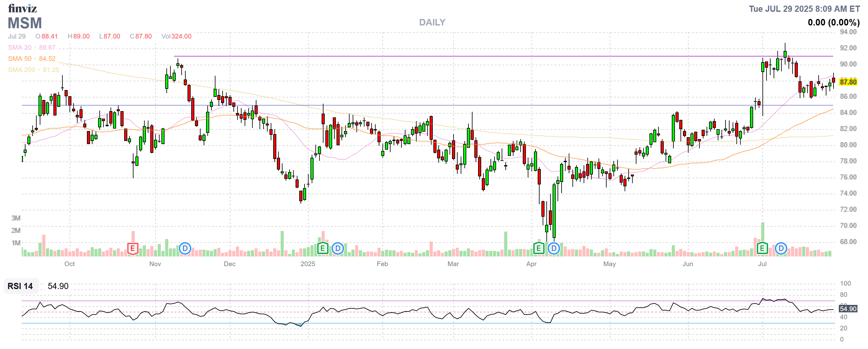Click the red earnings E marker near November

click(x=133, y=249)
